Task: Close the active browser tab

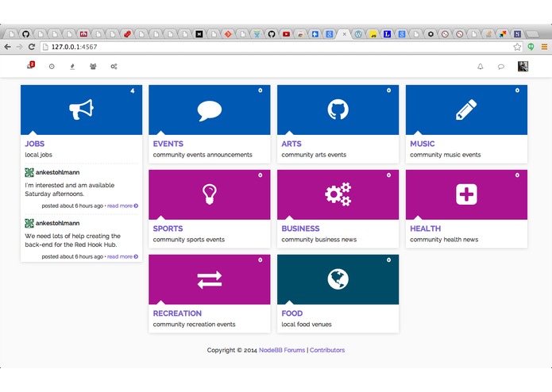Action: click(344, 34)
